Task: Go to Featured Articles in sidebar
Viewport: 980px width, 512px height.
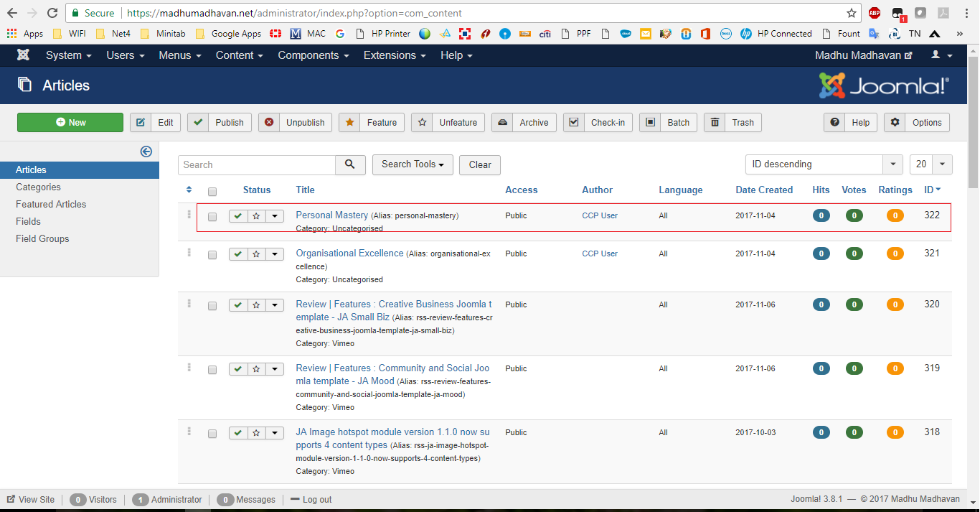Action: (51, 205)
